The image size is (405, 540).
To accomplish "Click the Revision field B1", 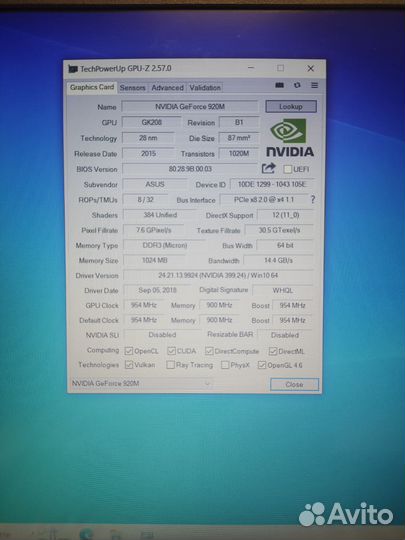I will point(239,122).
